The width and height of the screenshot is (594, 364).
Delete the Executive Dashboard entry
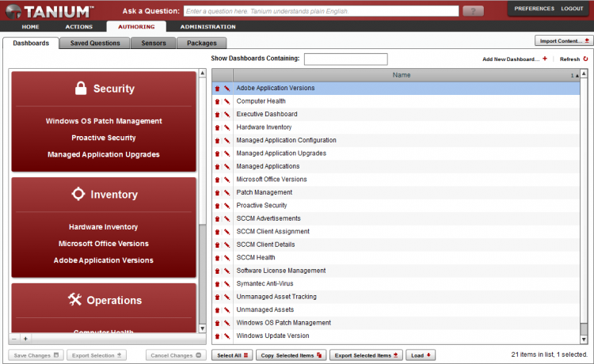point(218,114)
